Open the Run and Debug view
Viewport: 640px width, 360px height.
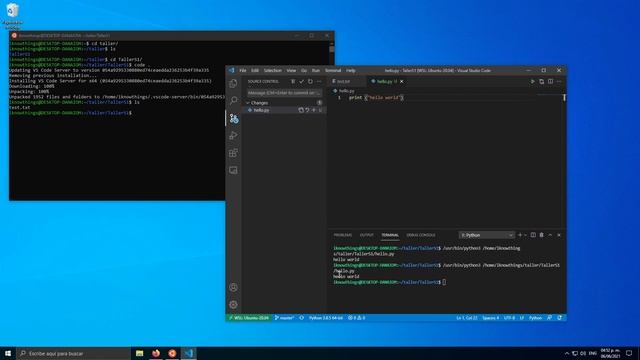pyautogui.click(x=233, y=136)
